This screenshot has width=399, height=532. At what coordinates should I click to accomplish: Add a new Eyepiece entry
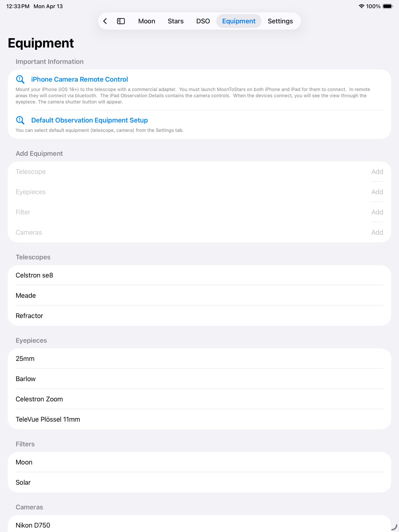point(377,192)
